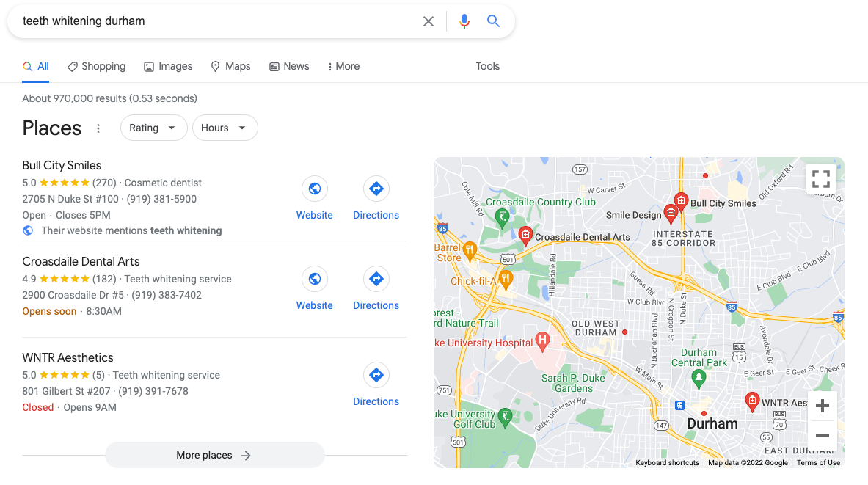Open map Keyboard shortcuts
Screen dimensions: 868x485
667,463
